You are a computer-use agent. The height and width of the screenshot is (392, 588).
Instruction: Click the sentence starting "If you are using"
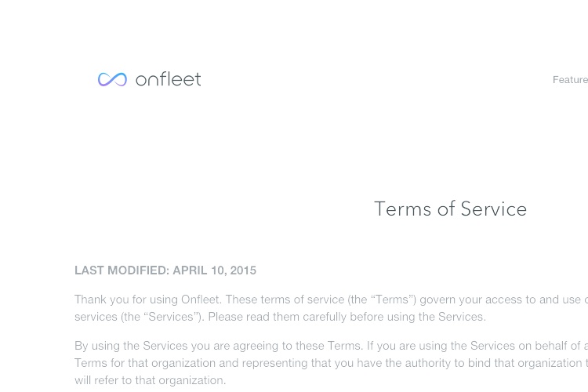(477, 346)
